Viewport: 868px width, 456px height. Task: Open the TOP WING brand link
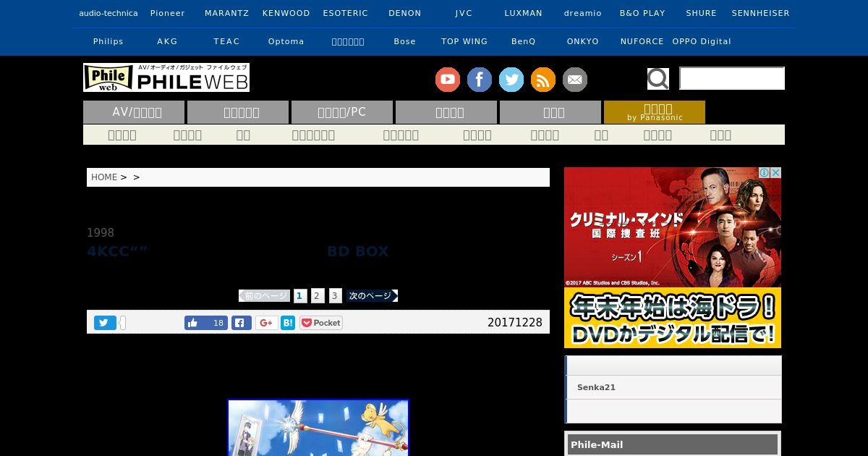coord(464,41)
